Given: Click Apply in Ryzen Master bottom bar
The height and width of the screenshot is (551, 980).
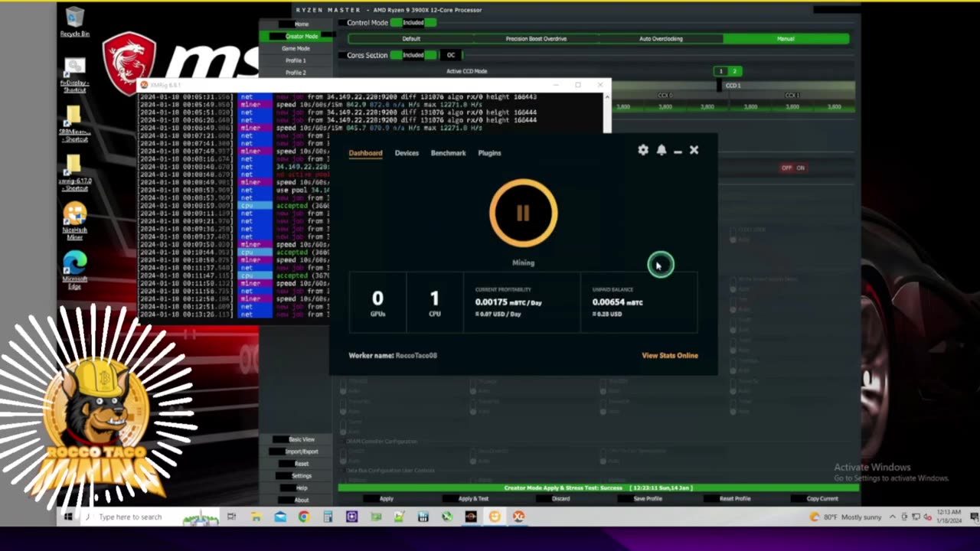Looking at the screenshot, I should pyautogui.click(x=387, y=499).
